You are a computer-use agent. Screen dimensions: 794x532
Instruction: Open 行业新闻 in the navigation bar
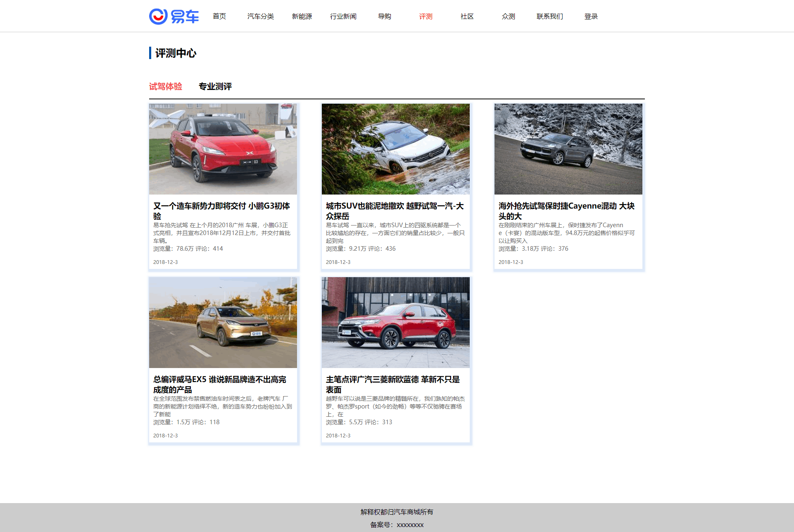pyautogui.click(x=343, y=17)
